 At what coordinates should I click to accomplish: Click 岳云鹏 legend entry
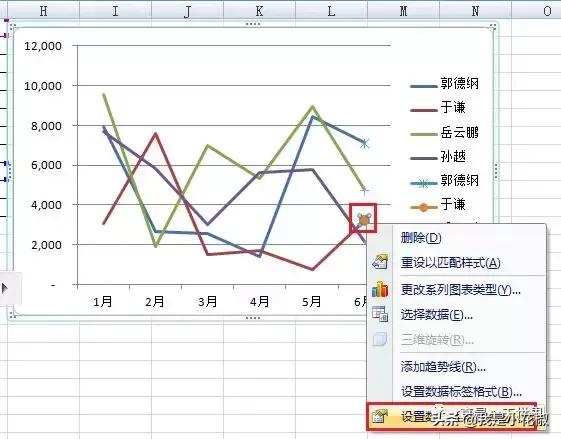(x=444, y=133)
